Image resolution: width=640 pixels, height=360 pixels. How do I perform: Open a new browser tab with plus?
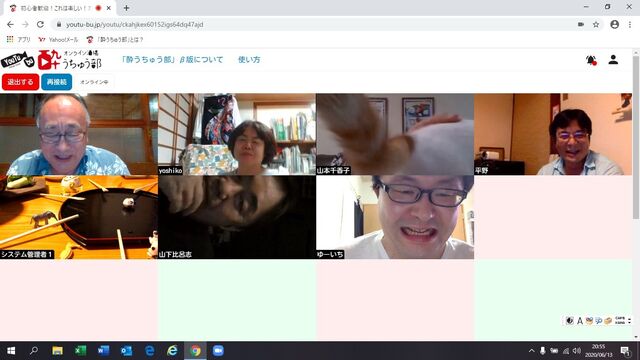pyautogui.click(x=127, y=8)
